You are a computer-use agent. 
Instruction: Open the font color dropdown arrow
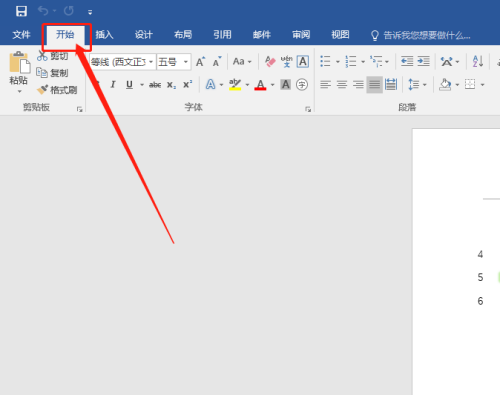[273, 85]
